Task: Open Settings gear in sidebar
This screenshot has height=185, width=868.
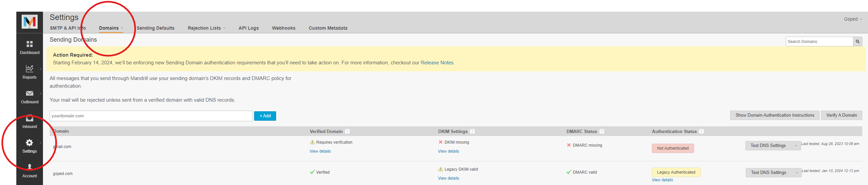Action: [x=30, y=146]
